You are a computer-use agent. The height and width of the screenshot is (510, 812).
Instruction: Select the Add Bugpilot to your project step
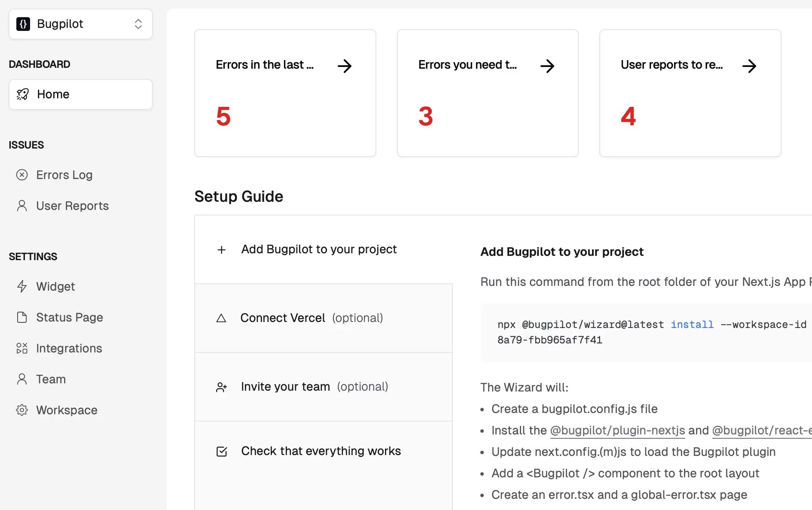[x=324, y=249]
